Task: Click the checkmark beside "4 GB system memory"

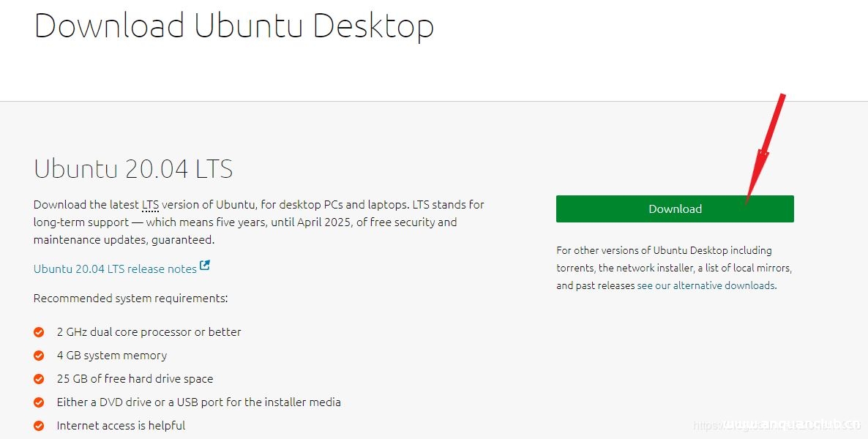Action: point(39,355)
